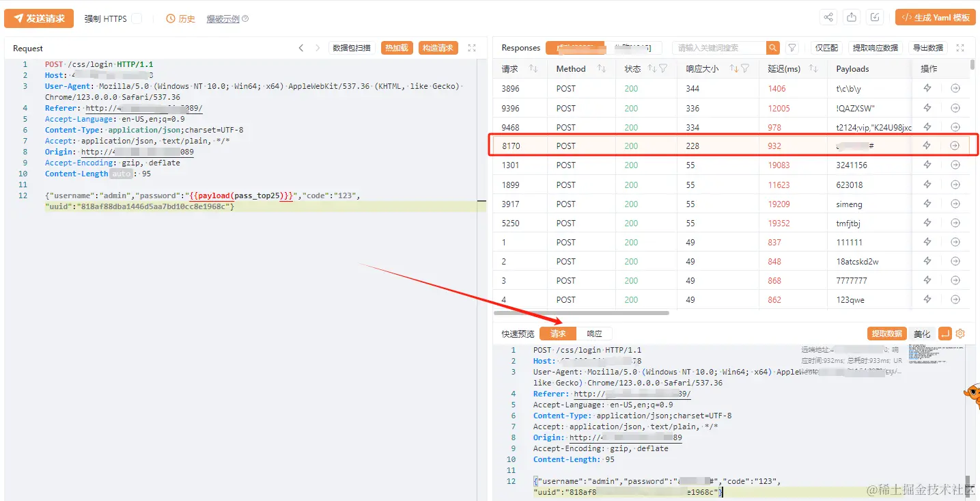Click the 提取响应数据 button
The width and height of the screenshot is (980, 501).
pyautogui.click(x=876, y=48)
